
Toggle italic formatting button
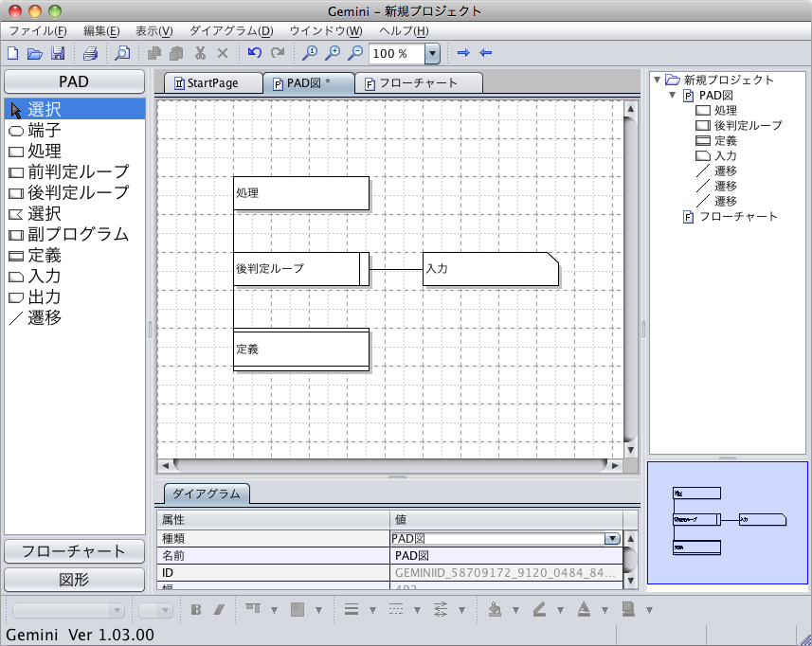219,610
